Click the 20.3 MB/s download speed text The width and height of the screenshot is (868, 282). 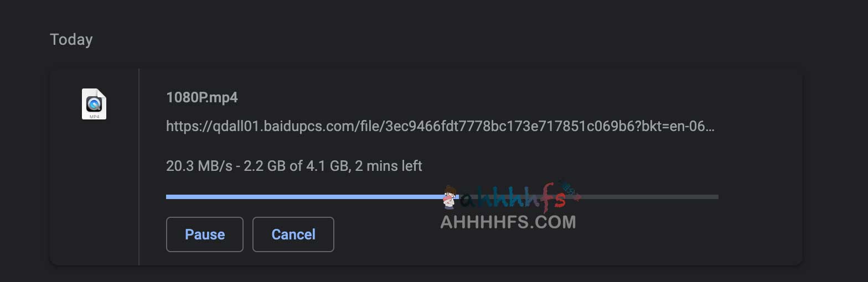coord(197,166)
